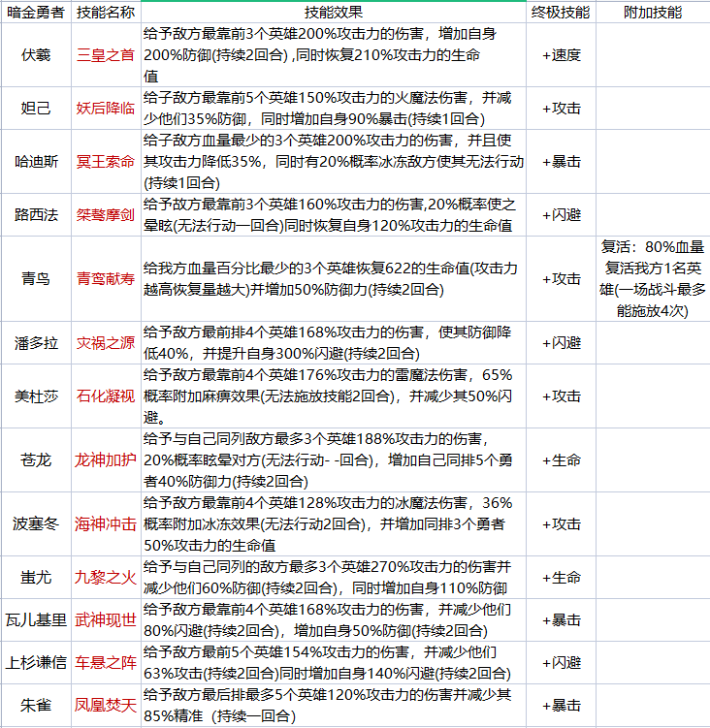Click the 伏羲 skill effect description cell
Screen dimensions: 710x728
333,55
